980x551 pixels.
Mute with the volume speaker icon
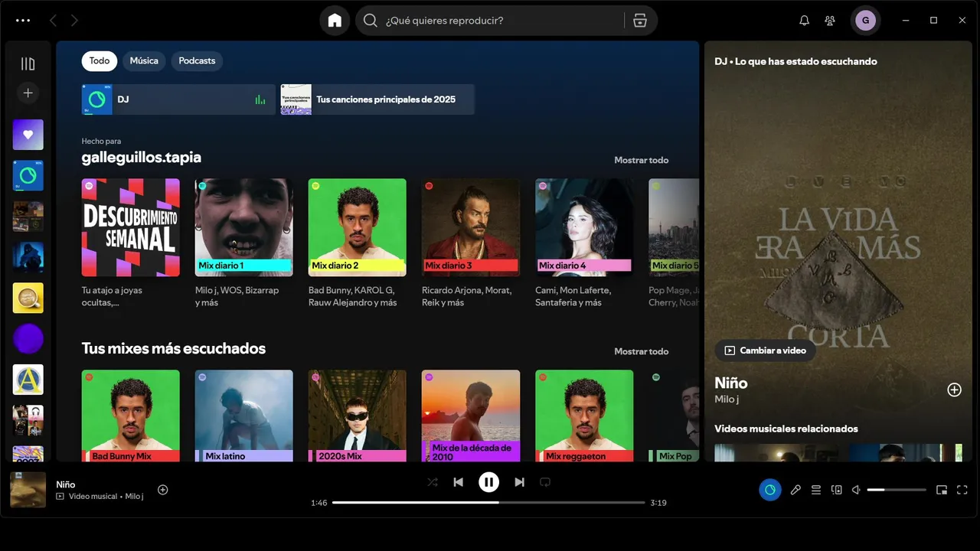coord(857,490)
